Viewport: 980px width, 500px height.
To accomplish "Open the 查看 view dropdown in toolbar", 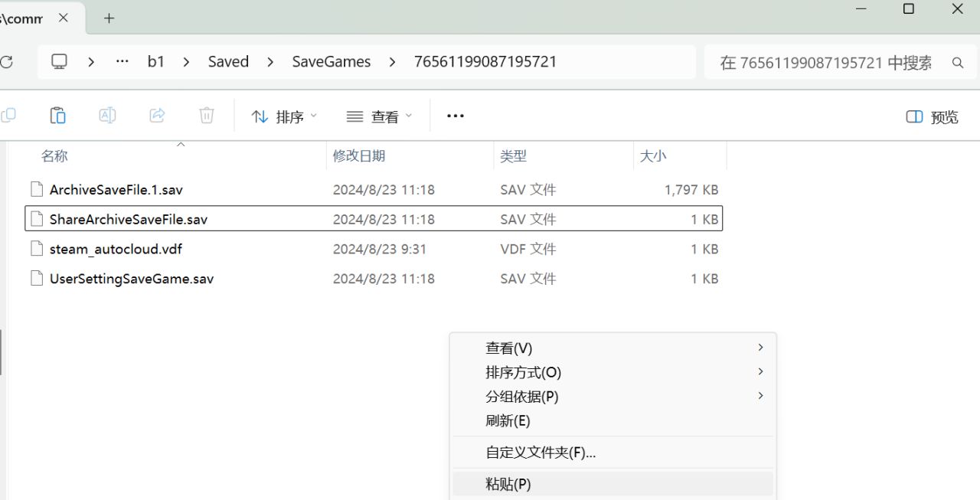I will [x=380, y=116].
